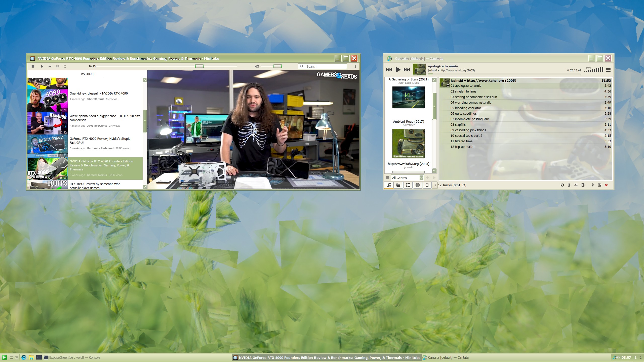Switch to virtual desktop 2
The width and height of the screenshot is (644, 362).
(x=640, y=357)
